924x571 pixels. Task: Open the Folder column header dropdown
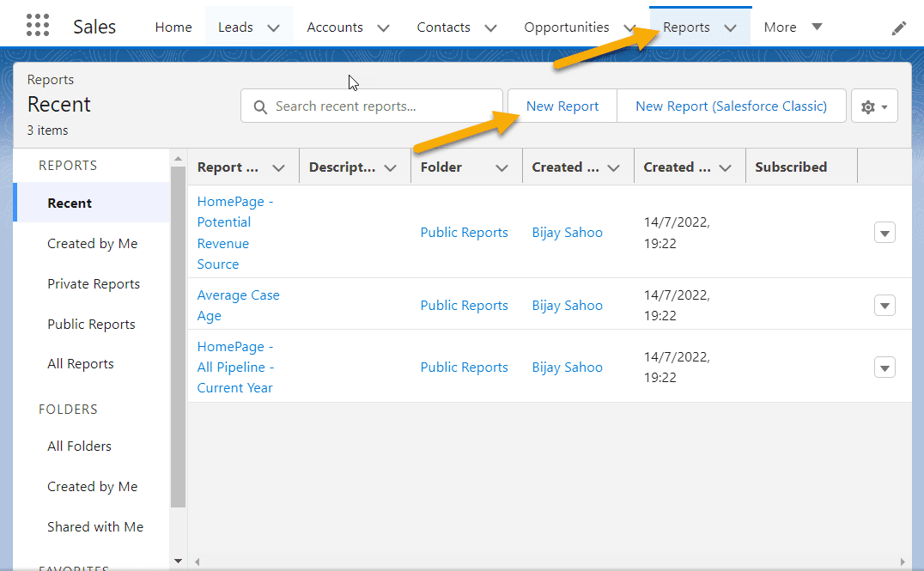tap(502, 167)
